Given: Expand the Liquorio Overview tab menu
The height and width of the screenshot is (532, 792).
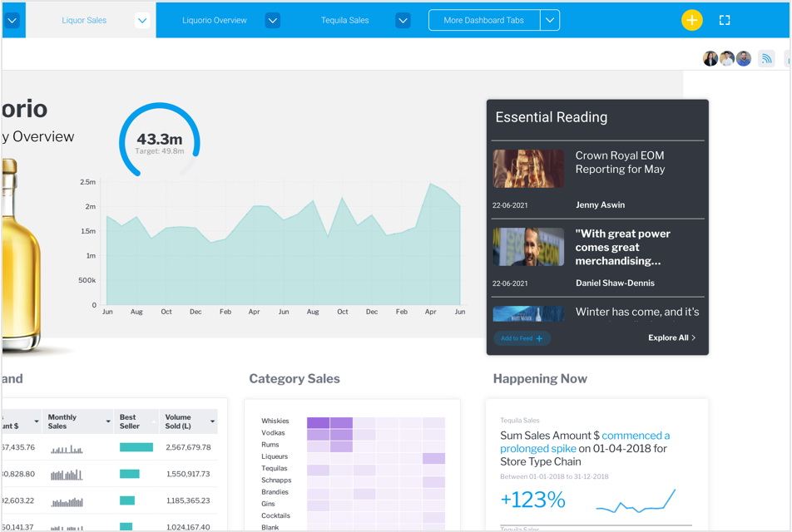Looking at the screenshot, I should (273, 21).
